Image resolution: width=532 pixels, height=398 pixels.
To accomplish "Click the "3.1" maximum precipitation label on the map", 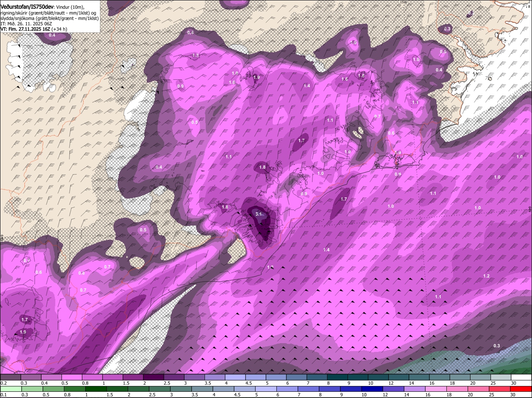I will [x=259, y=214].
